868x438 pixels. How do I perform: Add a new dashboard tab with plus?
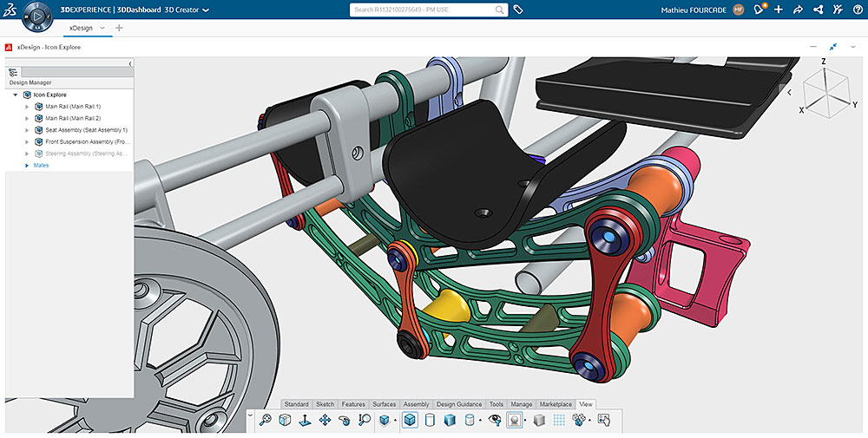118,28
